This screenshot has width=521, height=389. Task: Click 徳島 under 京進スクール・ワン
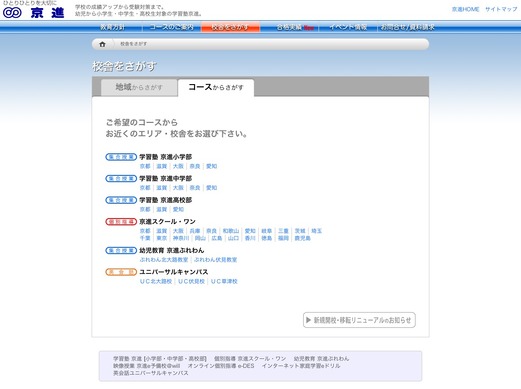pos(267,238)
